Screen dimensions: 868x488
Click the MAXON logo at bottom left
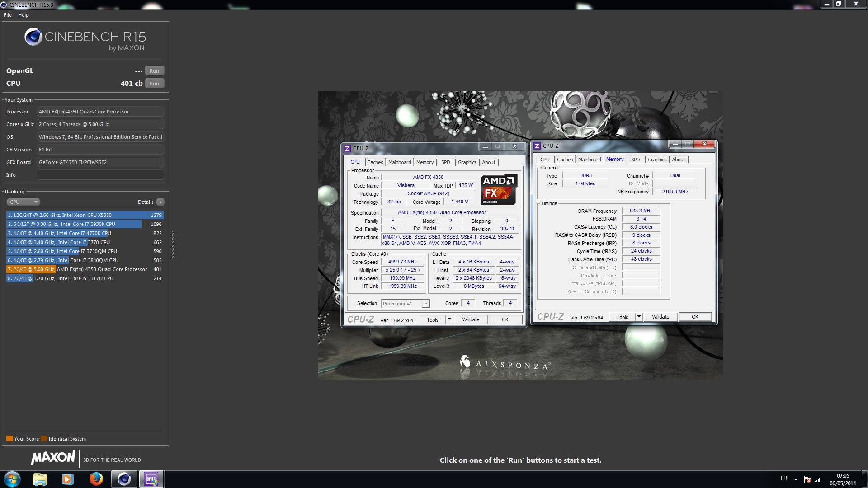[x=53, y=458]
